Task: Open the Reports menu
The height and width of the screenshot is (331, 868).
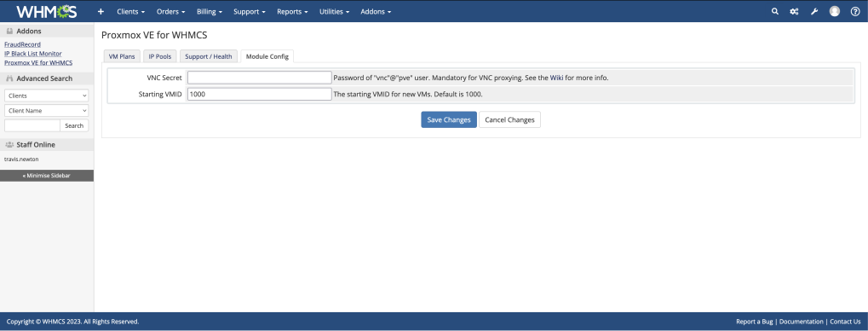Action: click(x=291, y=11)
